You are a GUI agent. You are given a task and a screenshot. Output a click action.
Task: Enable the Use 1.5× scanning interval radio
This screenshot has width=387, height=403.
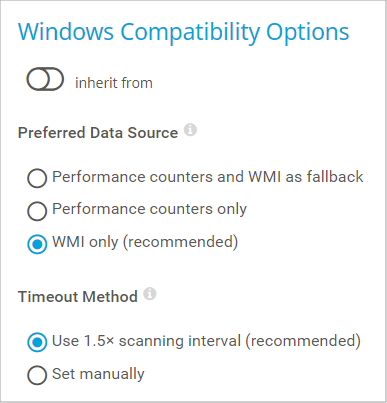click(37, 342)
